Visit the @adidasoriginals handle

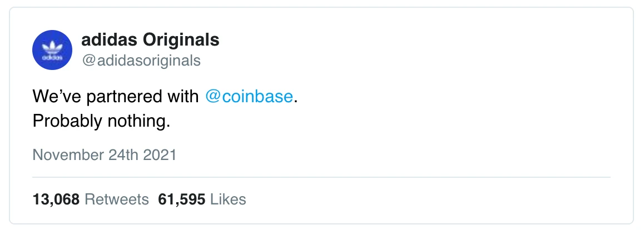(x=141, y=61)
